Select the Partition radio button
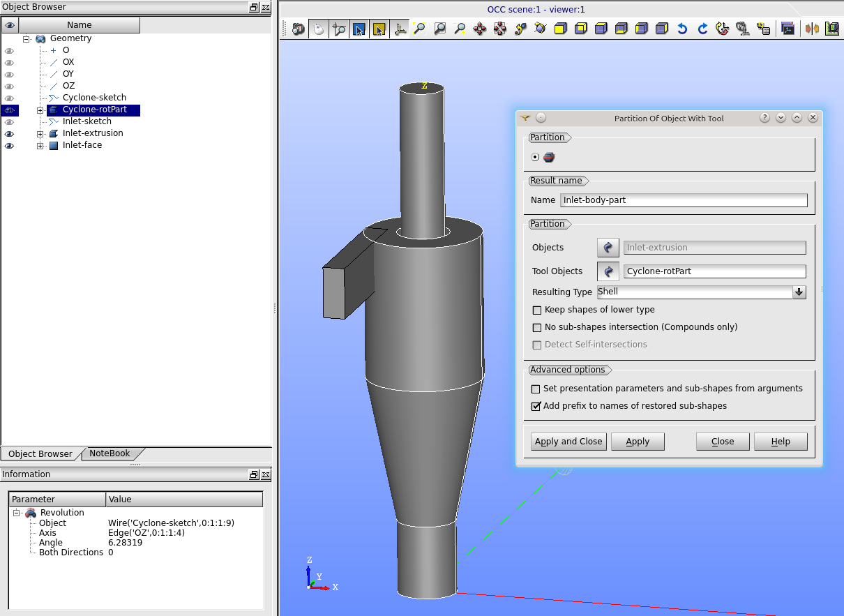 click(x=535, y=158)
